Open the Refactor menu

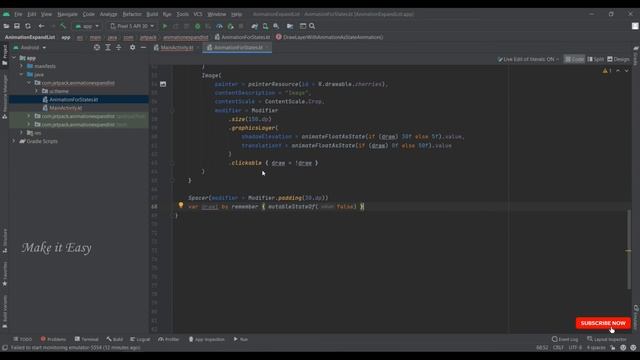tap(132, 14)
